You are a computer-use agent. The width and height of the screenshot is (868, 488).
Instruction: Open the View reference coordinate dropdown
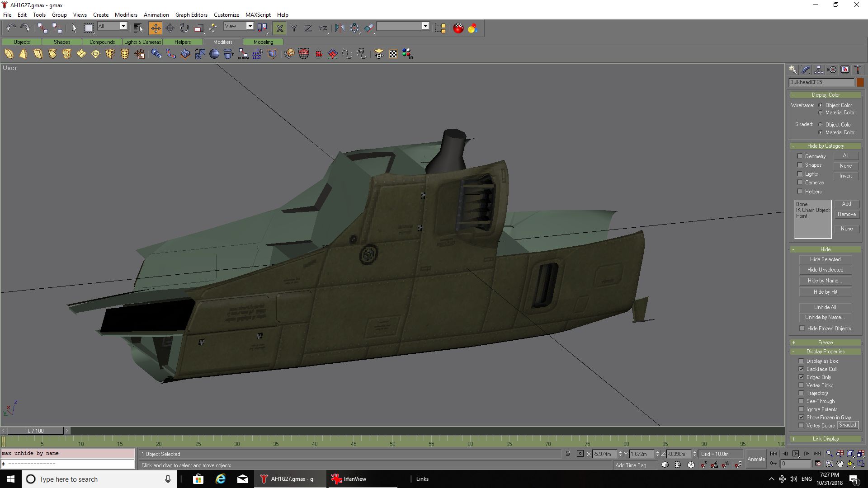click(250, 26)
